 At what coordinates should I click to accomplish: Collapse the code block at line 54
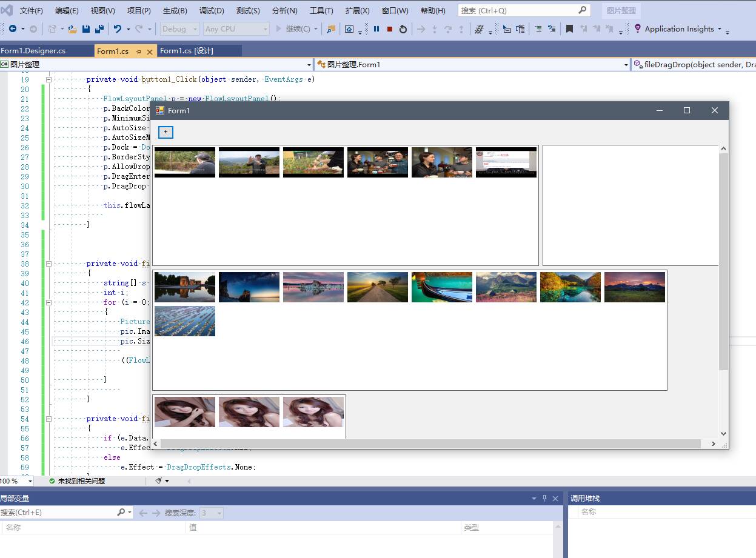pyautogui.click(x=49, y=419)
